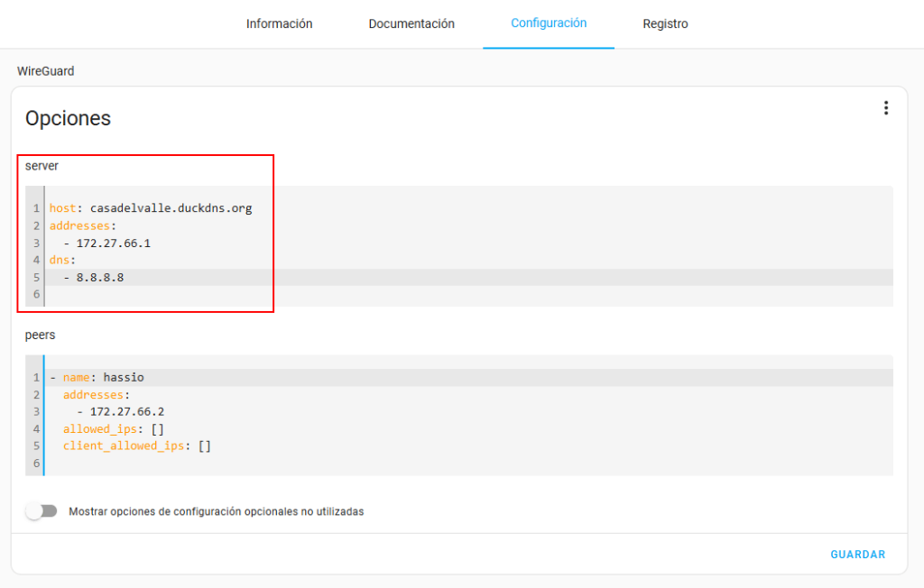Go to the Registro tab
This screenshot has height=588, width=924.
665,24
